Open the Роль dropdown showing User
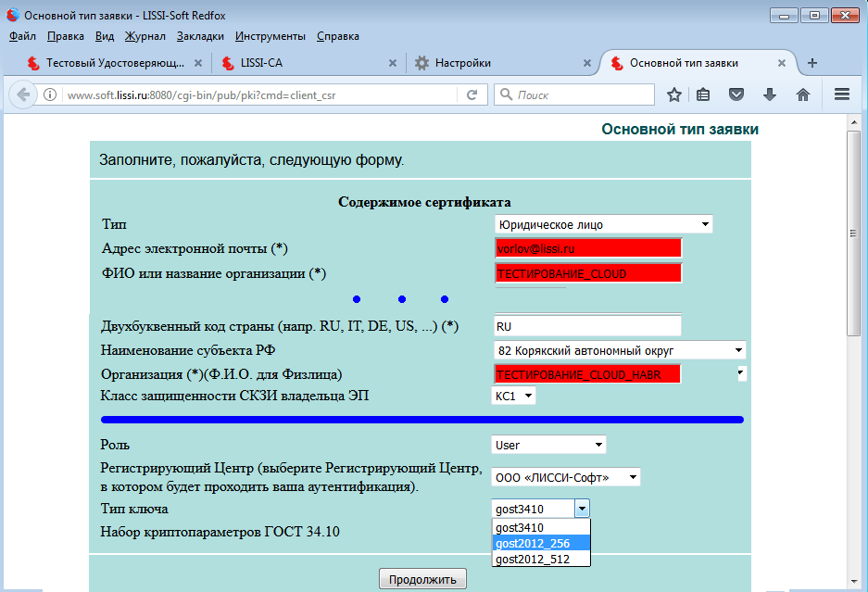 [548, 445]
